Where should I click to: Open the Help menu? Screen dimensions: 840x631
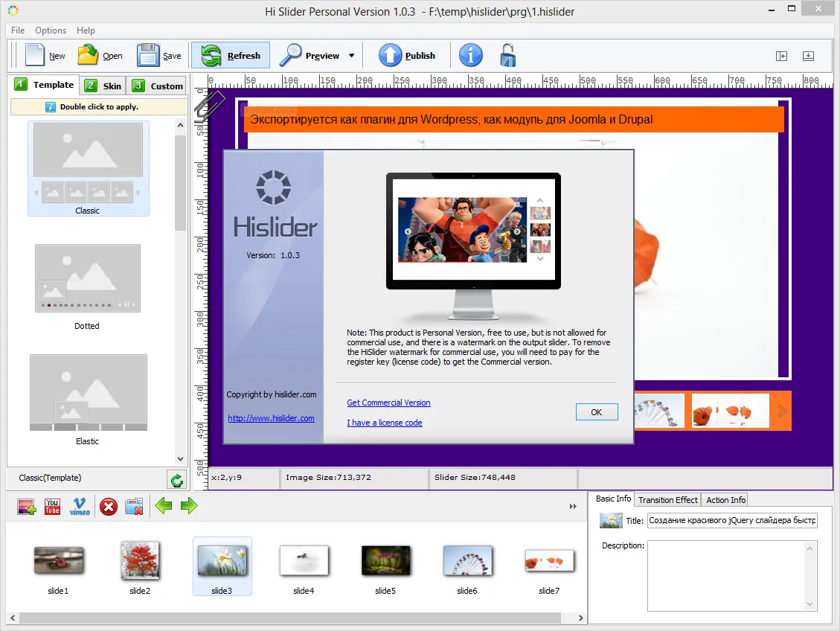coord(86,30)
